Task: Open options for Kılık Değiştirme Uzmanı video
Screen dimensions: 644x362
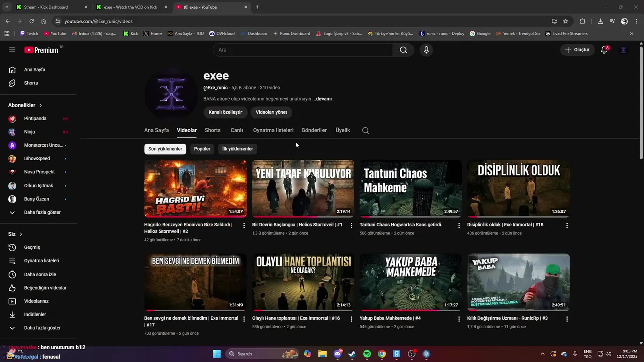Action: coord(567,319)
